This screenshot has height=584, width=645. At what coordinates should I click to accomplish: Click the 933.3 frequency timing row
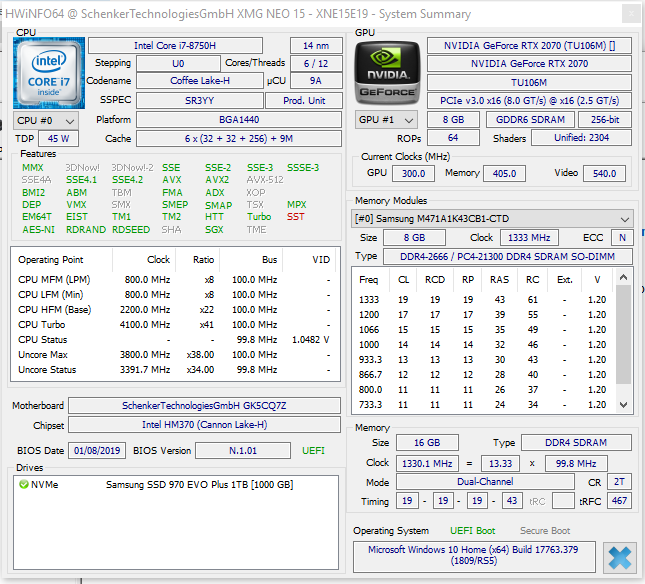[x=484, y=360]
